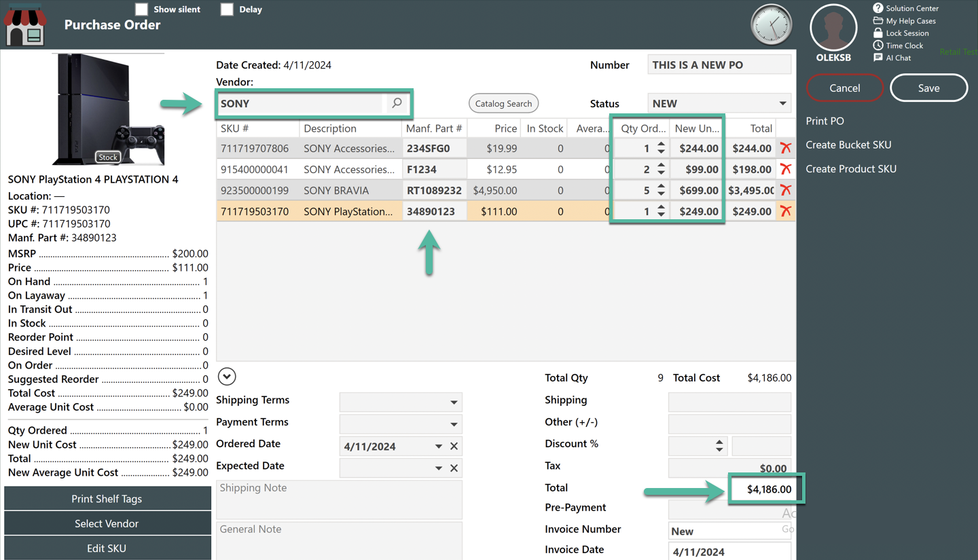
Task: Click the Invoice Date field
Action: point(729,551)
